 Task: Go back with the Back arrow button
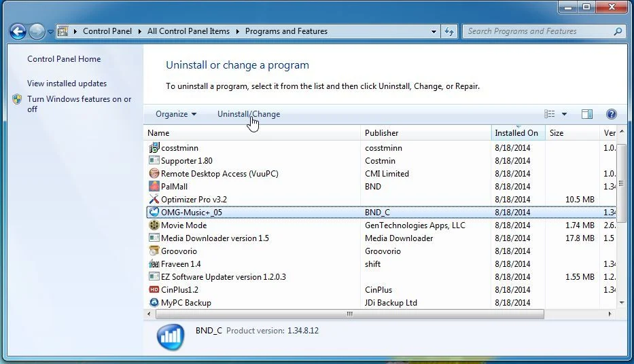coord(18,31)
